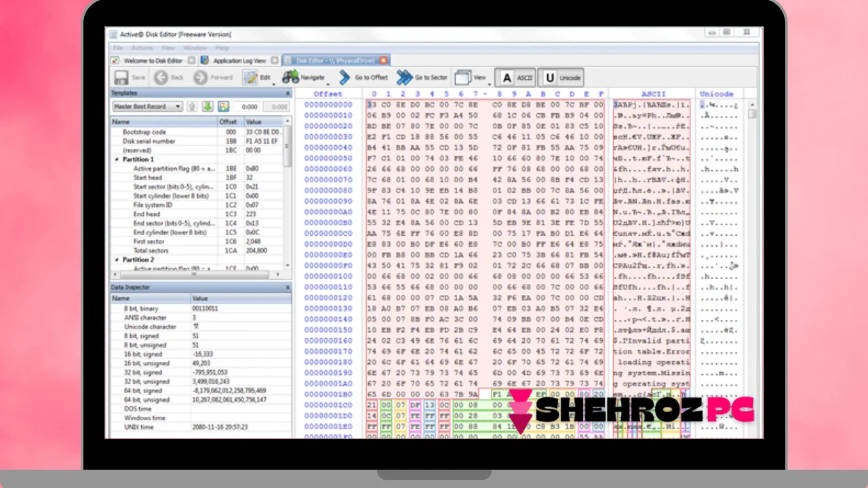868x488 pixels.
Task: Select the 64 bit, signed inspector row
Action: tap(201, 390)
